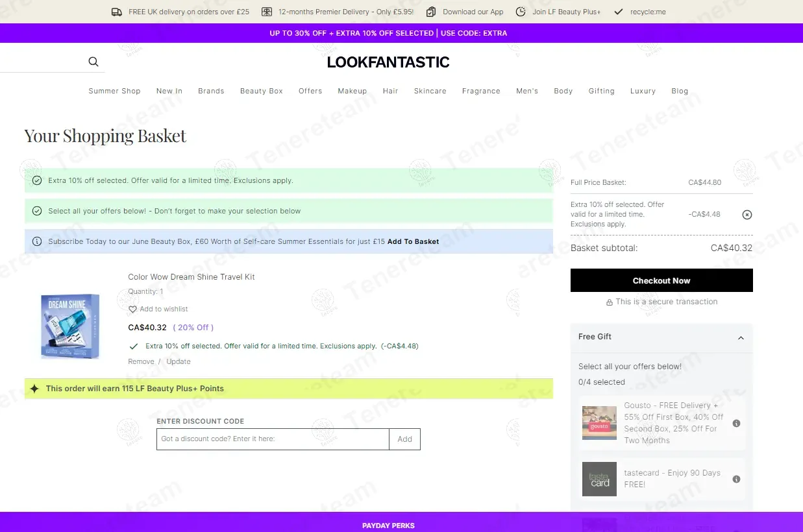Open the New In menu
This screenshot has height=532, width=803.
click(169, 91)
